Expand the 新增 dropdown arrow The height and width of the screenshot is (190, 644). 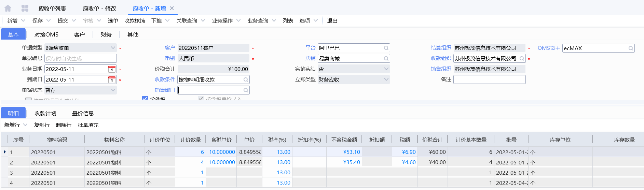click(23, 20)
